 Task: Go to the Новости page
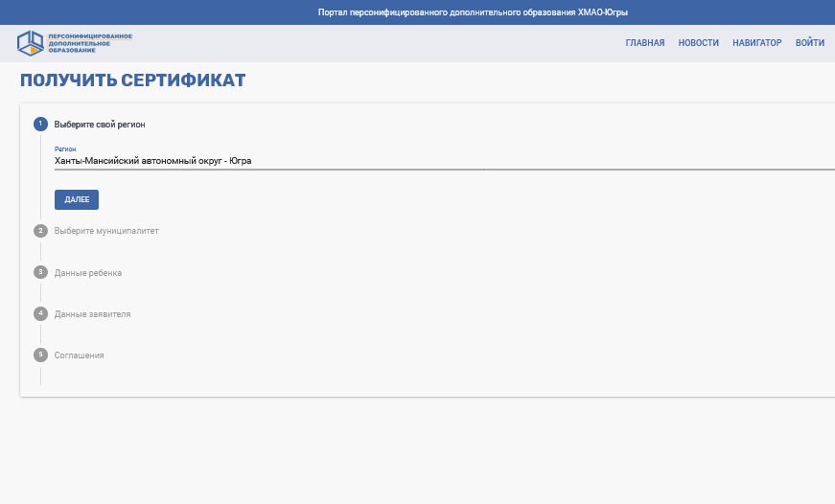click(x=698, y=43)
